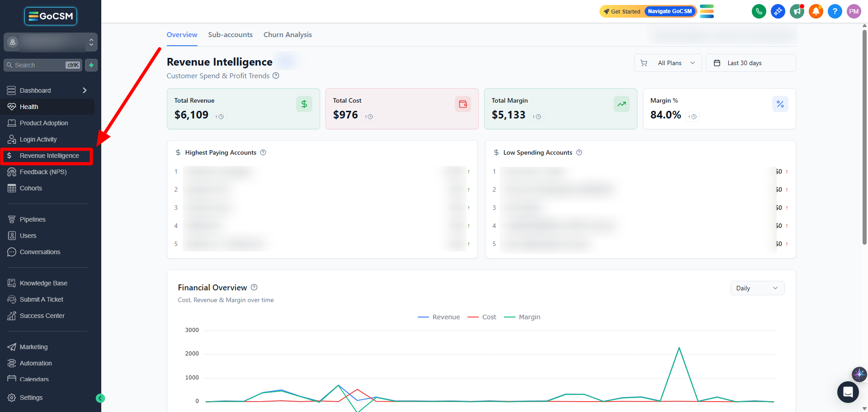The height and width of the screenshot is (412, 868).
Task: Click the Margin series color line in legend
Action: [509, 317]
